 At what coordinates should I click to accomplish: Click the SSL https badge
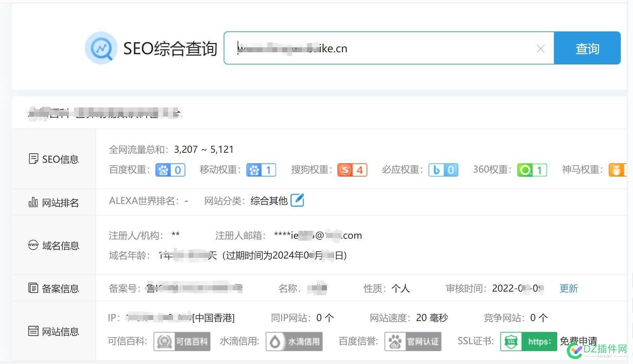coord(529,341)
